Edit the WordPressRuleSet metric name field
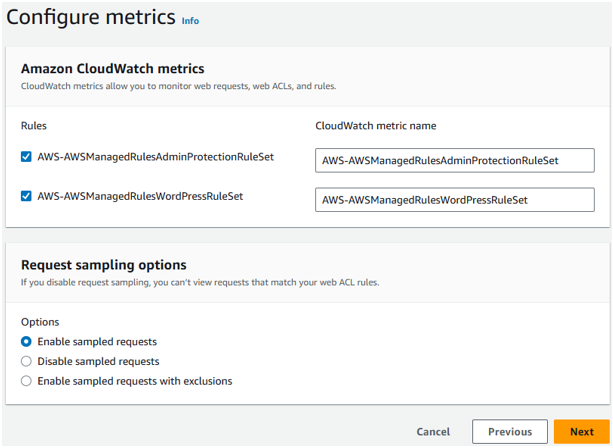Image resolution: width=613 pixels, height=448 pixels. click(455, 200)
